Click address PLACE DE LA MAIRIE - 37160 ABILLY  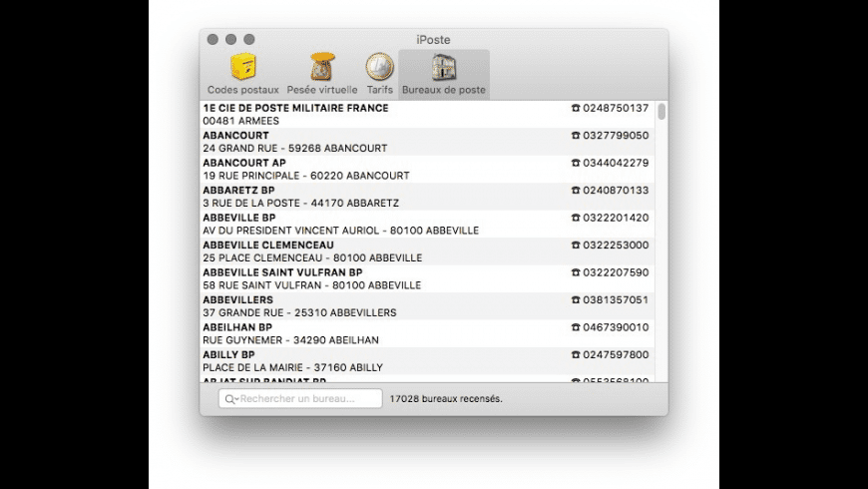click(293, 367)
